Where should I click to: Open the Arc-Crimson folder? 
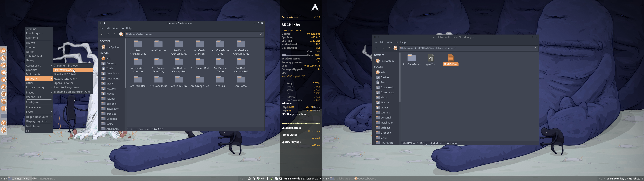[x=158, y=46]
